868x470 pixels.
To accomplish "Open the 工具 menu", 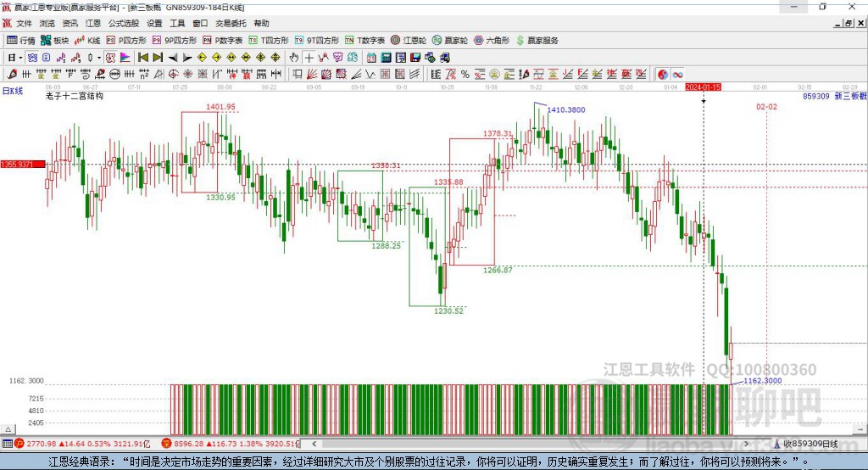I will point(177,23).
